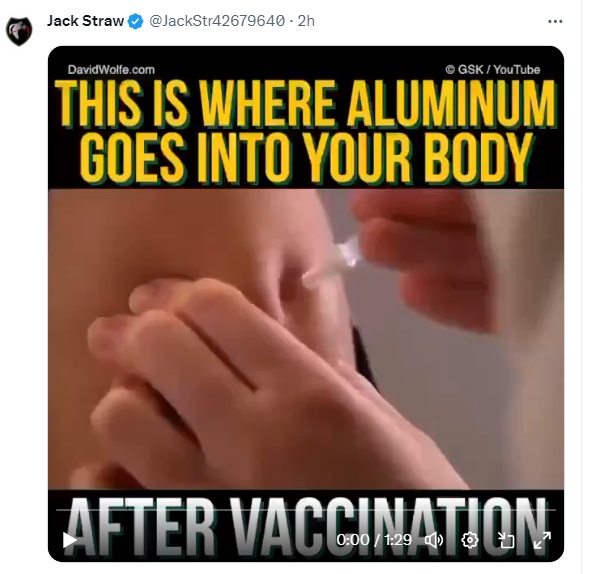Click the GOES INTO YOUR BODY text line
This screenshot has height=574, width=602.
pos(306,159)
